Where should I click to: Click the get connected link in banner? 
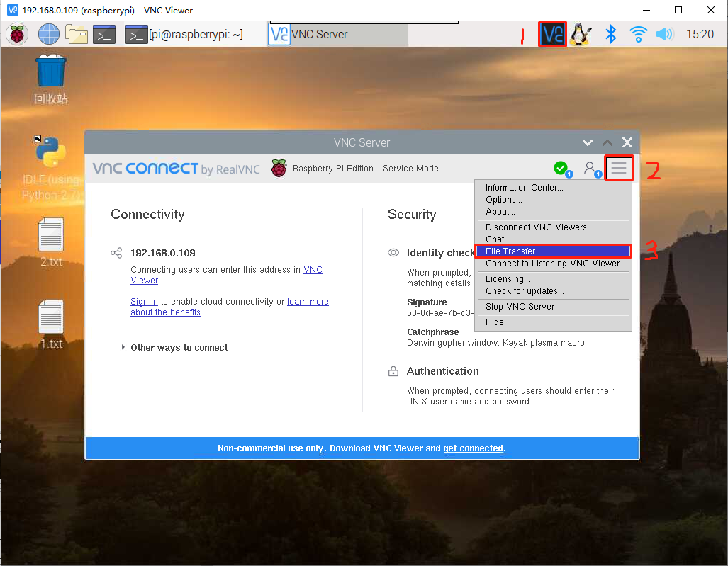[x=473, y=448]
